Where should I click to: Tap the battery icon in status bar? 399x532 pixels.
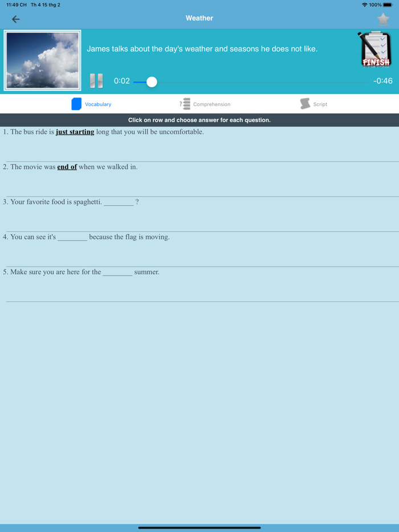point(388,5)
